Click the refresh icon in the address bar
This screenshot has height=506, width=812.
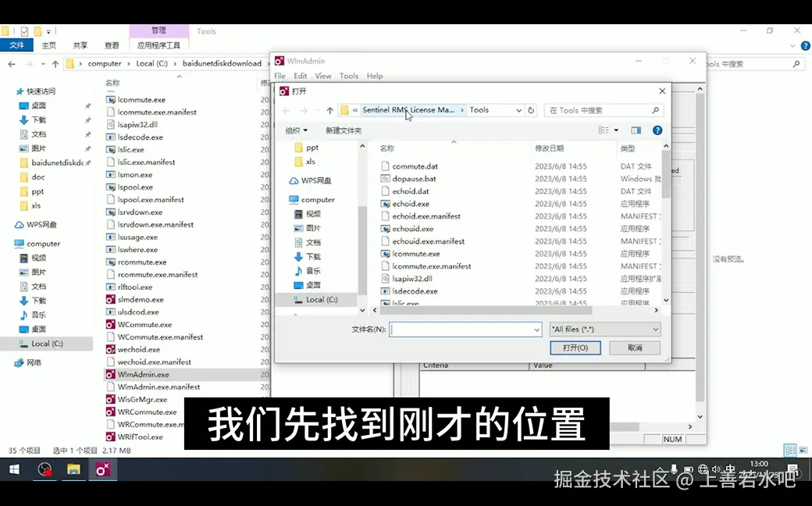tap(530, 110)
